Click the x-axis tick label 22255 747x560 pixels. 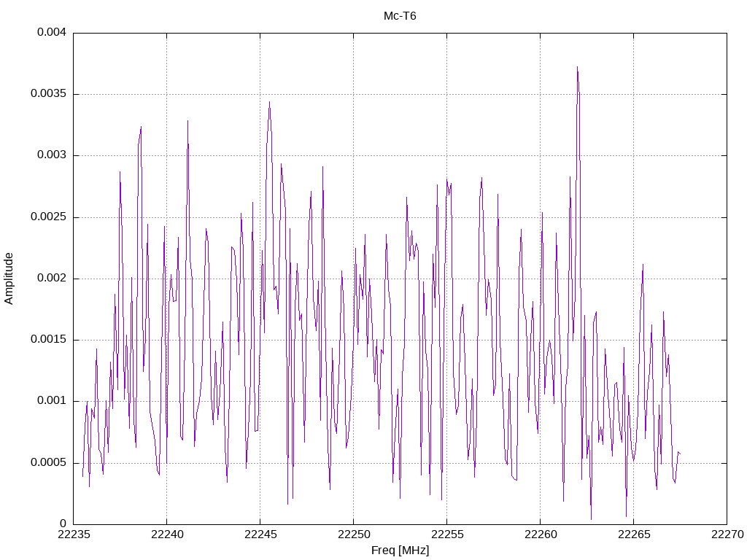click(x=447, y=534)
